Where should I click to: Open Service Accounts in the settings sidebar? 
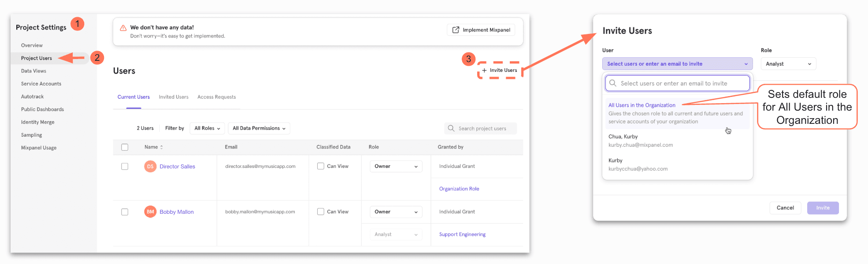click(41, 84)
